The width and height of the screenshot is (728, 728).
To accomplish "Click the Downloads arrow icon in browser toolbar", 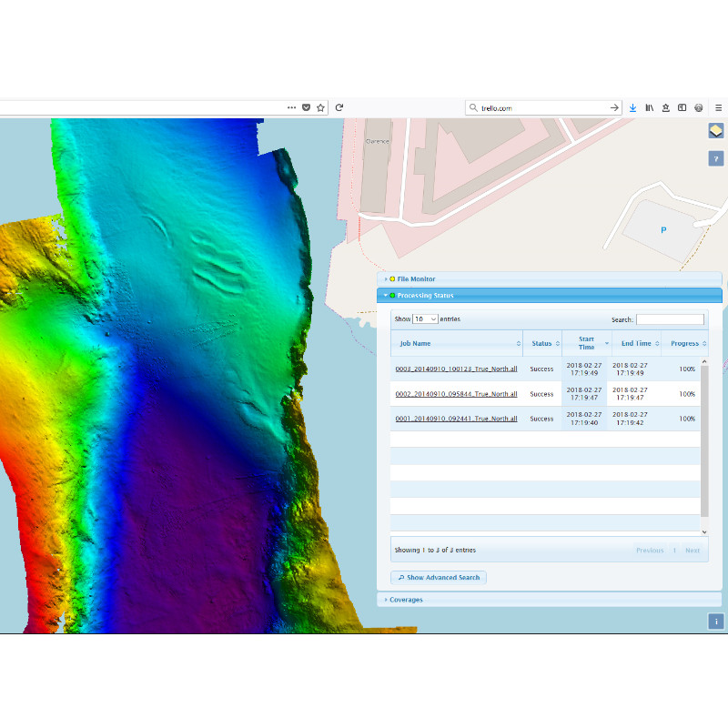I will pos(632,106).
